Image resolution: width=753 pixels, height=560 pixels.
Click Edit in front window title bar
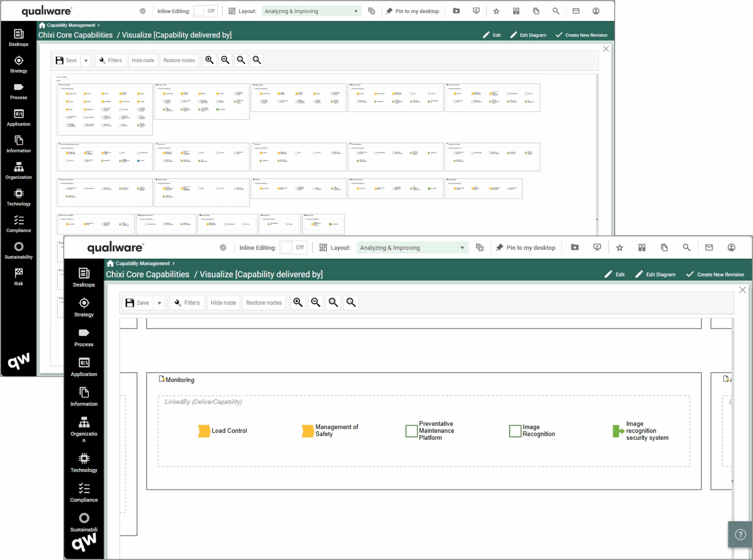coord(614,274)
